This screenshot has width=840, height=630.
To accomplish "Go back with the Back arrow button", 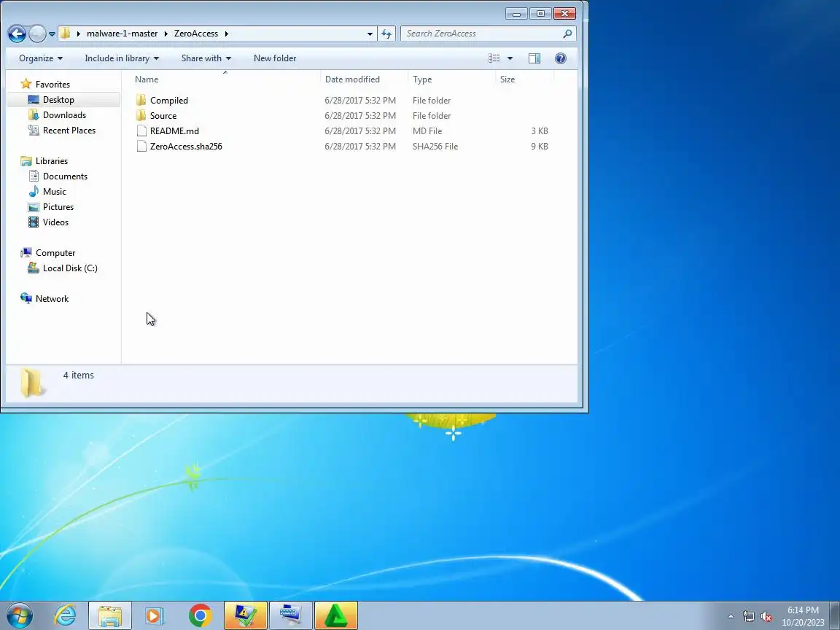I will 17,34.
